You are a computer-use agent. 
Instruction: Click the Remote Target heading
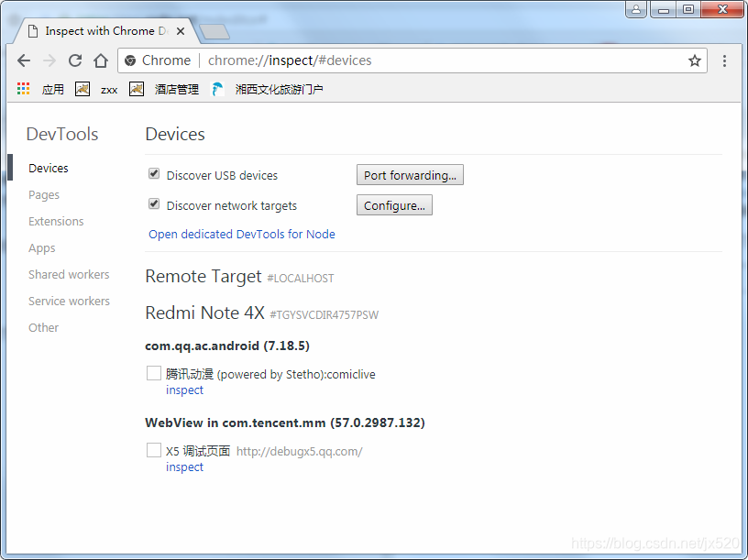[x=203, y=277]
